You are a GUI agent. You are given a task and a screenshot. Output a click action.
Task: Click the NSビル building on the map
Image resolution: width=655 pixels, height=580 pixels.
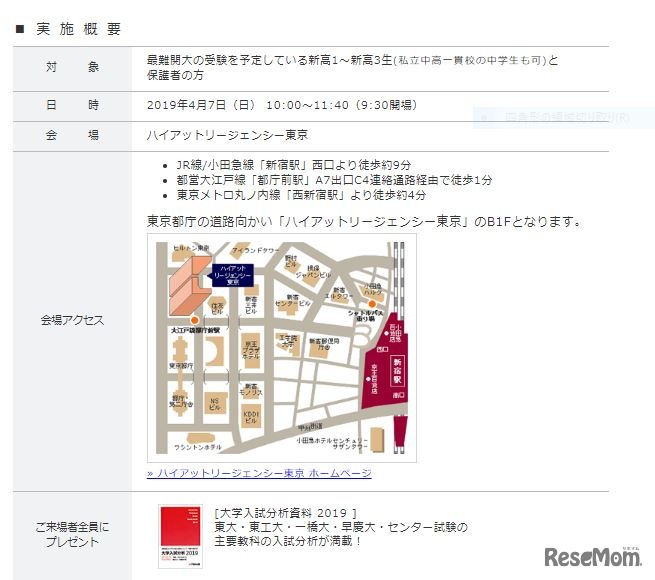click(x=215, y=403)
